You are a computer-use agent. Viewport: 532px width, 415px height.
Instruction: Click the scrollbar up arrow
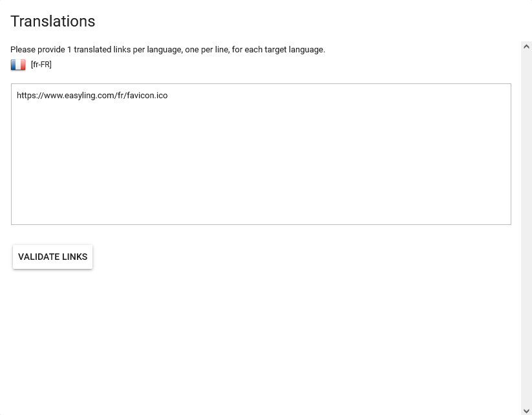526,47
